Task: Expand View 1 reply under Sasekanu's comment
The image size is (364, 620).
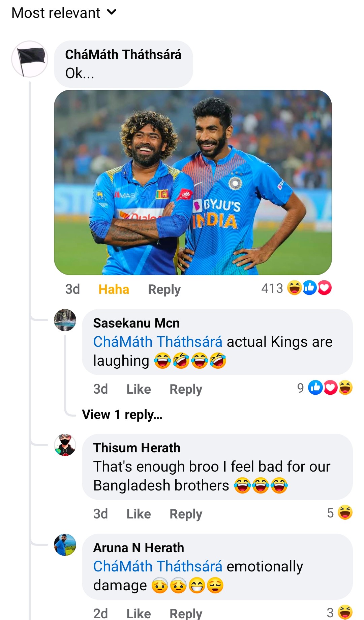Action: click(x=122, y=415)
